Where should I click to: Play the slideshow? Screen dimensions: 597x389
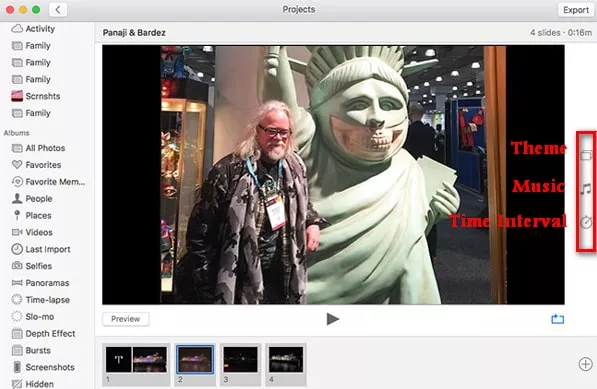pos(333,319)
